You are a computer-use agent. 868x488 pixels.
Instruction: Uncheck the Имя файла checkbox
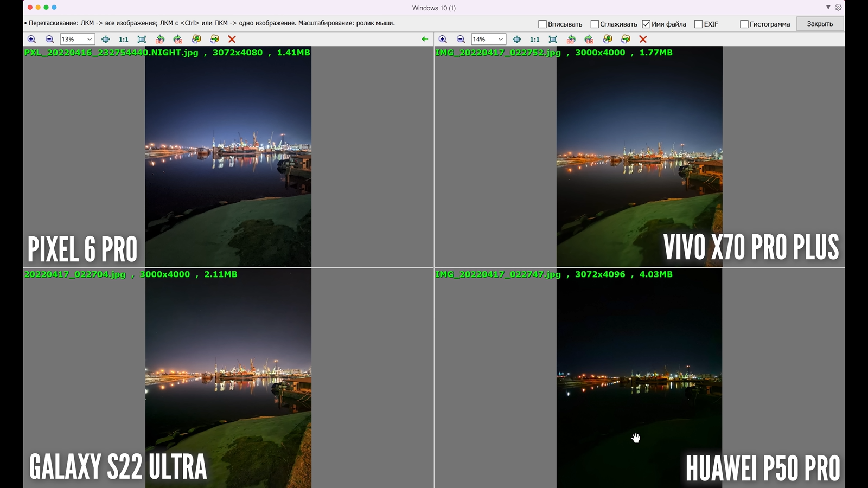[x=646, y=24]
